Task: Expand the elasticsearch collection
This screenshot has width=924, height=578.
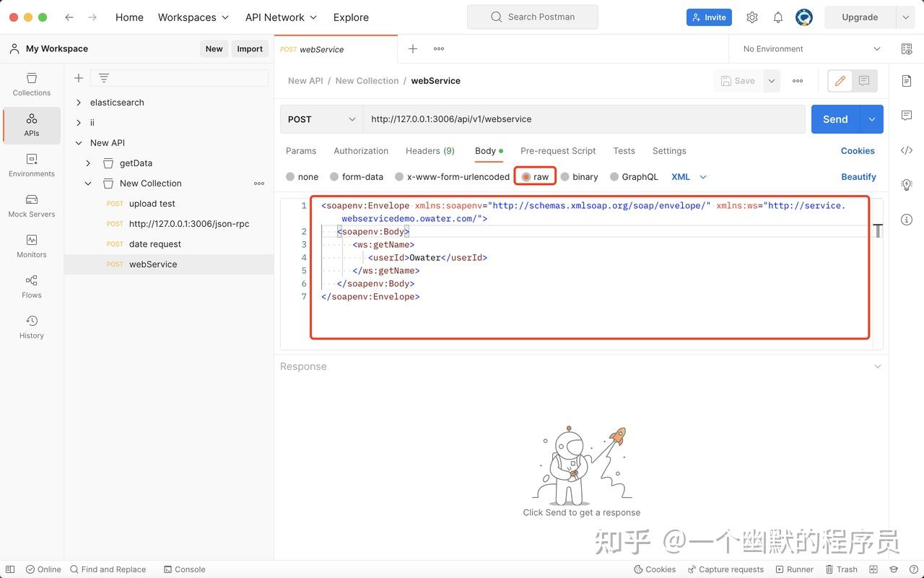Action: [79, 102]
